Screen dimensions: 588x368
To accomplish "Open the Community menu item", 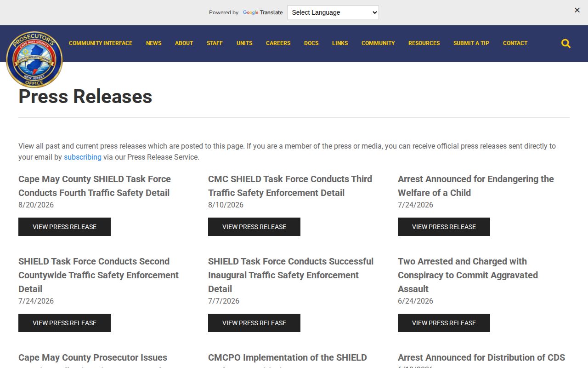I will coord(378,43).
